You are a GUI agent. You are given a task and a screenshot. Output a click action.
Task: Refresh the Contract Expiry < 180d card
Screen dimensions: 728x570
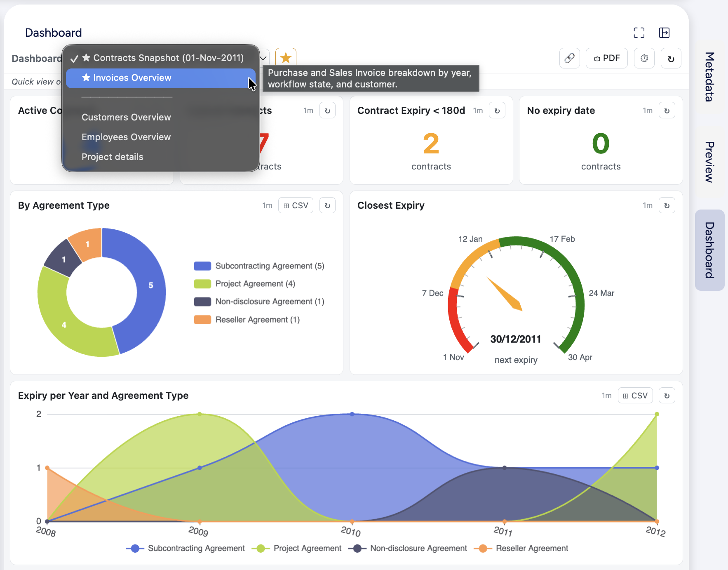[497, 111]
